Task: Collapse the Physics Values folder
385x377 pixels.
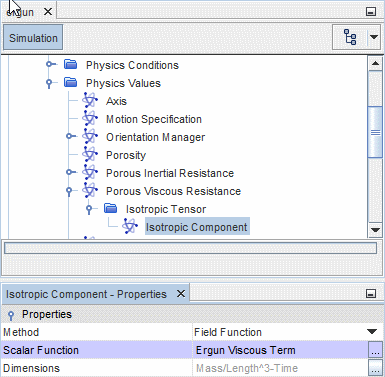Action: 49,83
